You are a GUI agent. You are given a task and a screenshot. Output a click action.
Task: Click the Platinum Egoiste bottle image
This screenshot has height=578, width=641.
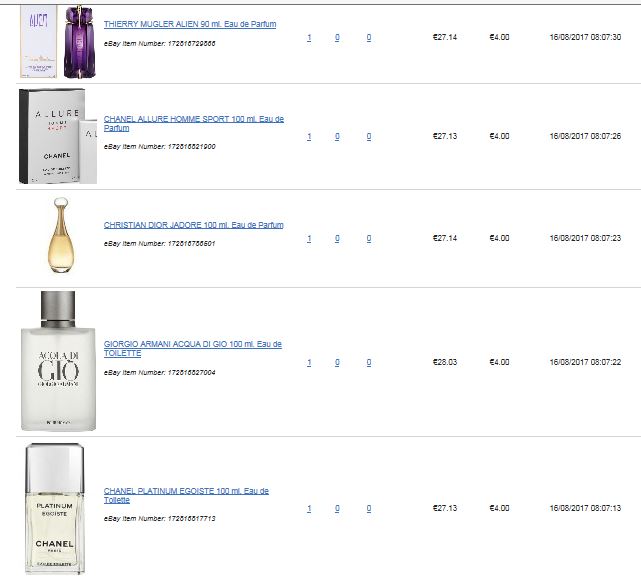[x=55, y=509]
